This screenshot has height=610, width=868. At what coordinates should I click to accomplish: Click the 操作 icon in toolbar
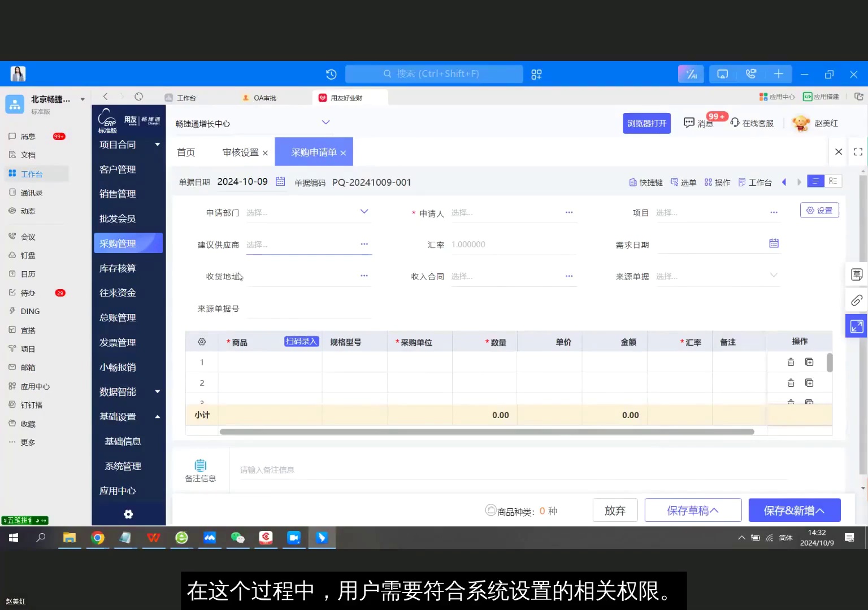[x=717, y=182]
